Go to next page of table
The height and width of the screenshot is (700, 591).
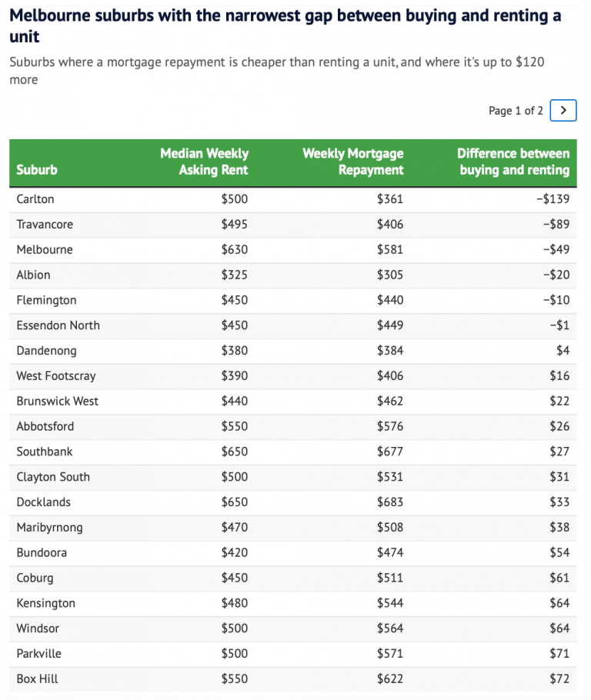[x=563, y=111]
